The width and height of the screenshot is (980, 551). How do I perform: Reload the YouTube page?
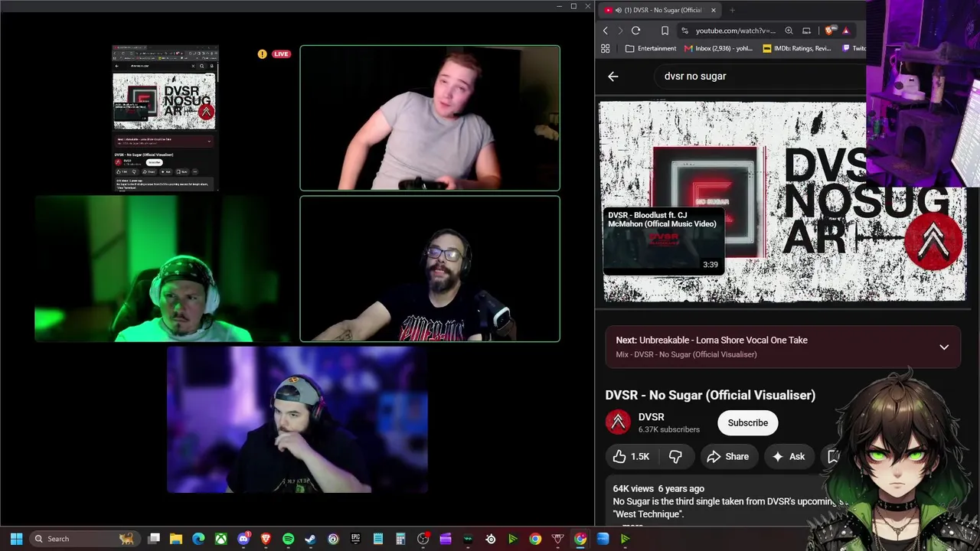point(635,31)
